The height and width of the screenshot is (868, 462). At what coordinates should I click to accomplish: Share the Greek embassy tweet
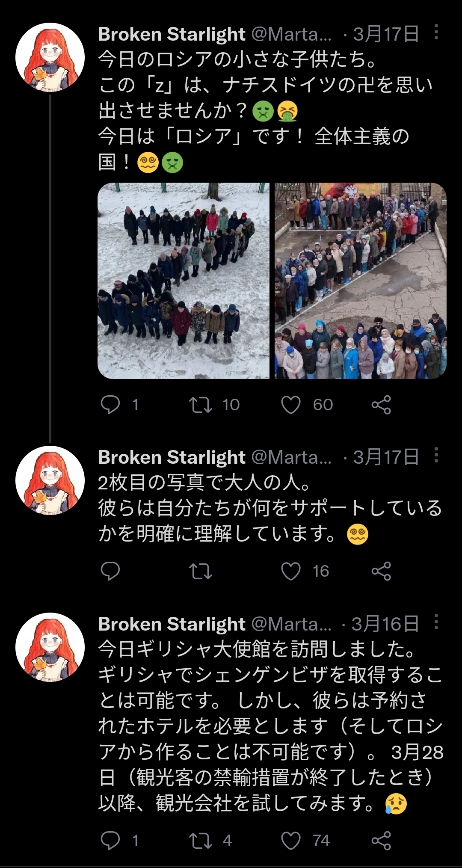point(381,840)
